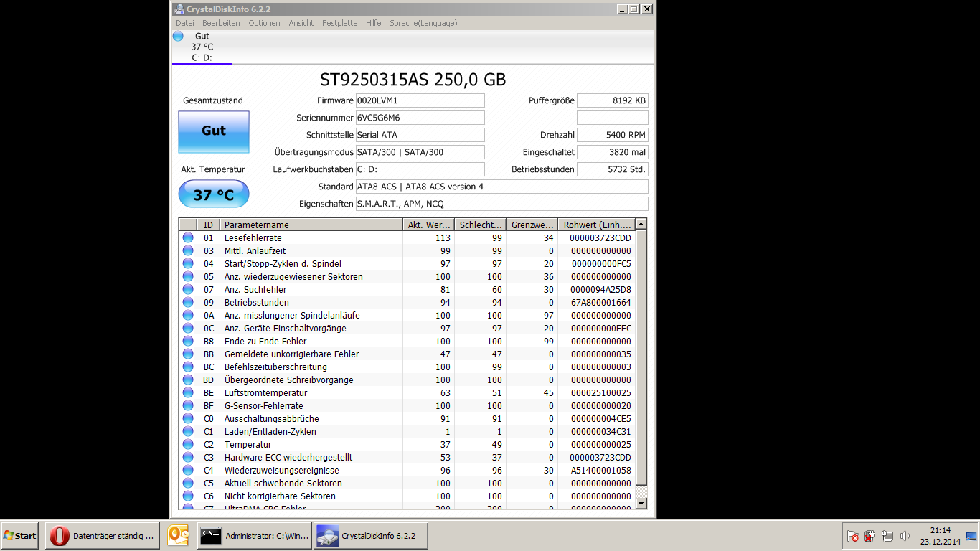Click the Gut overall health status button

(x=214, y=131)
